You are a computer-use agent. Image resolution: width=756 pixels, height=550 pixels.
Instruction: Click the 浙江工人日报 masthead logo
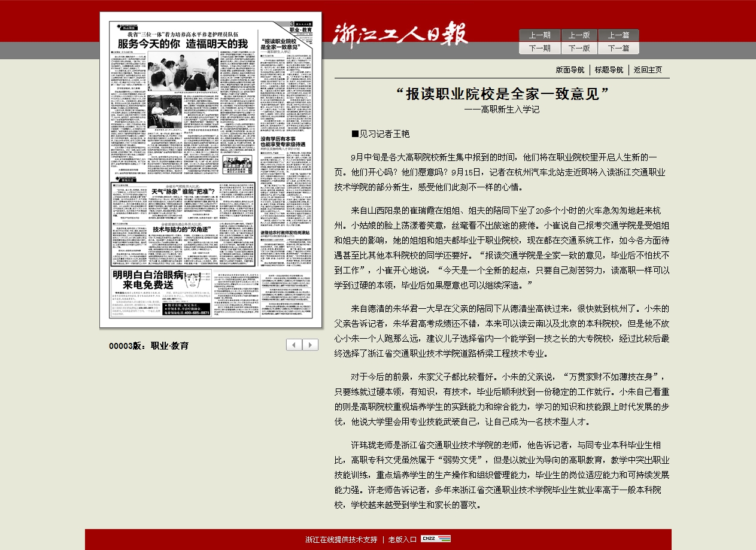pyautogui.click(x=400, y=35)
